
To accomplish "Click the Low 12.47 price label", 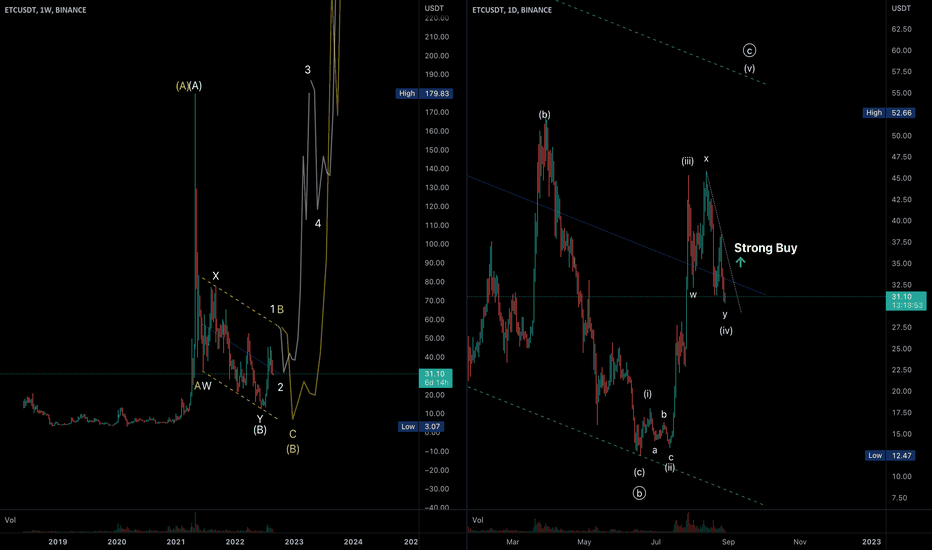I will [890, 455].
